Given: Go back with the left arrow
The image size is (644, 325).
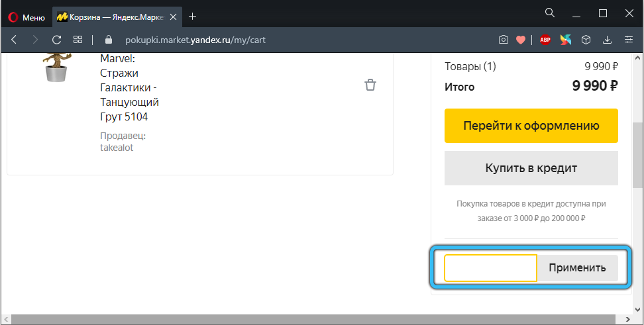Looking at the screenshot, I should point(14,40).
